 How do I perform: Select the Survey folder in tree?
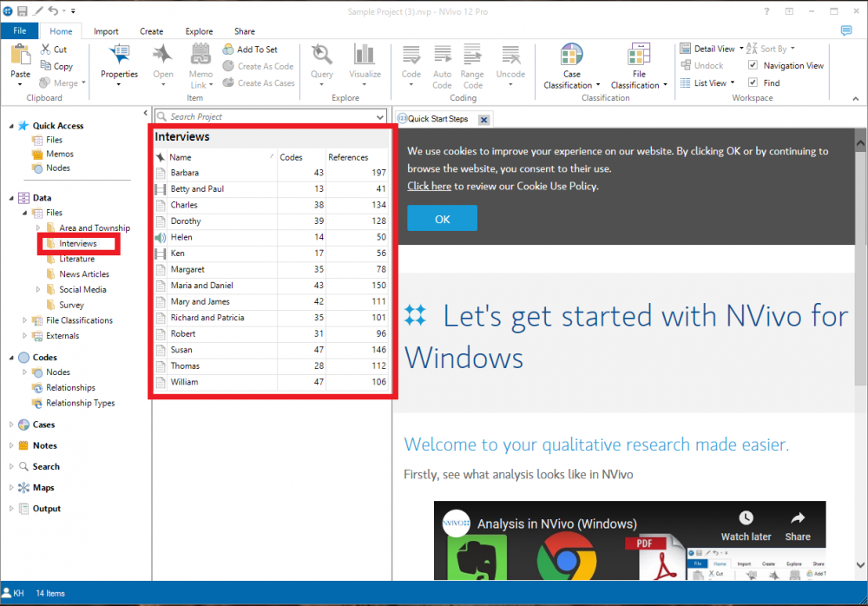click(71, 306)
